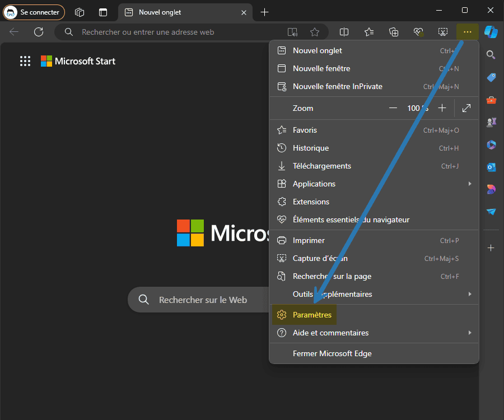Screen dimensions: 504x420
Task: Open the sidebar Games chess icon
Action: point(491,122)
